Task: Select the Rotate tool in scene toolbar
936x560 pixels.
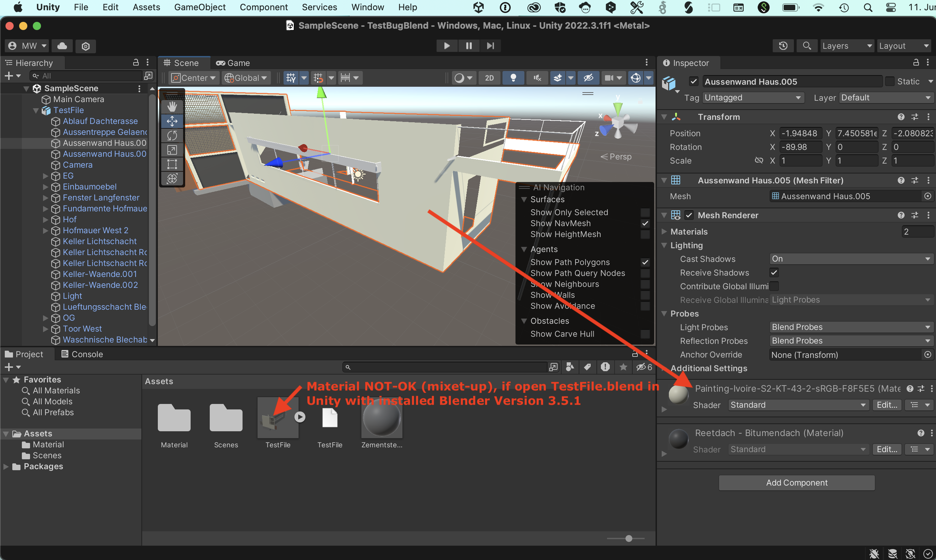Action: 172,136
